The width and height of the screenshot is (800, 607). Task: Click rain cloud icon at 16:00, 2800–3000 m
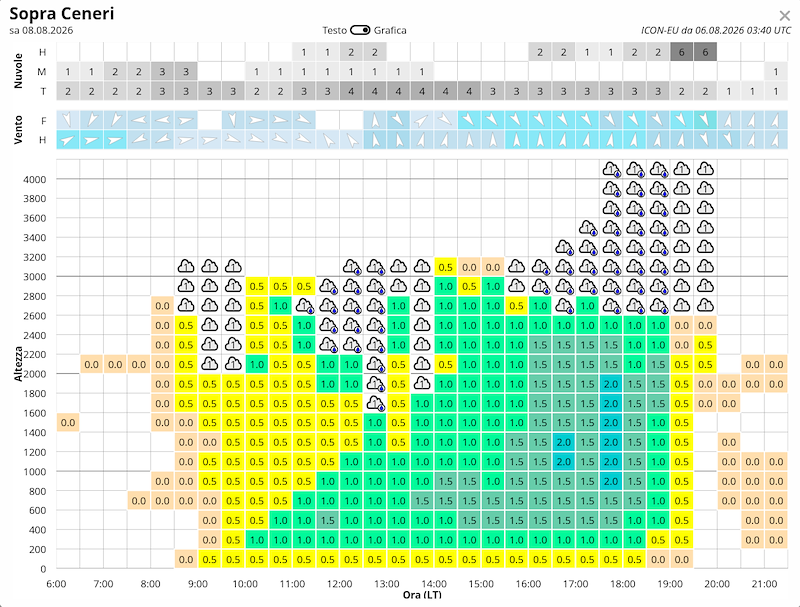[x=540, y=286]
